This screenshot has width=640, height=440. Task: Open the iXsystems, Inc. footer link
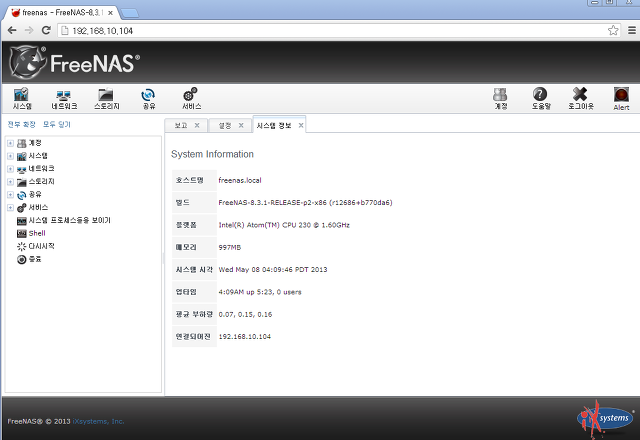click(x=98, y=421)
